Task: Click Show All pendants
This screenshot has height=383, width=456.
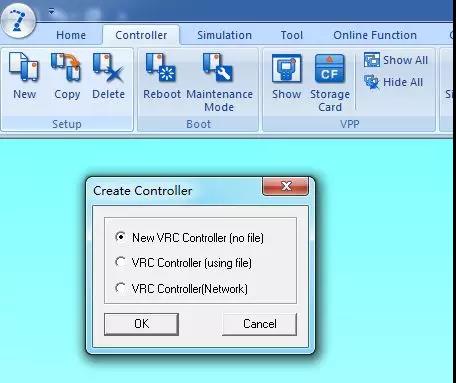Action: pos(396,60)
